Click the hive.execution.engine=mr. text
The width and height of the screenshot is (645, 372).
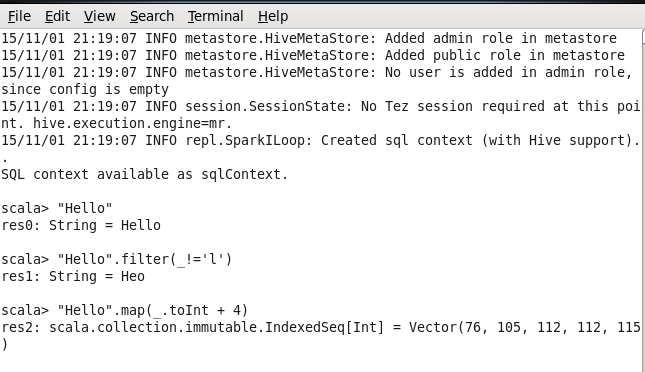tap(132, 123)
